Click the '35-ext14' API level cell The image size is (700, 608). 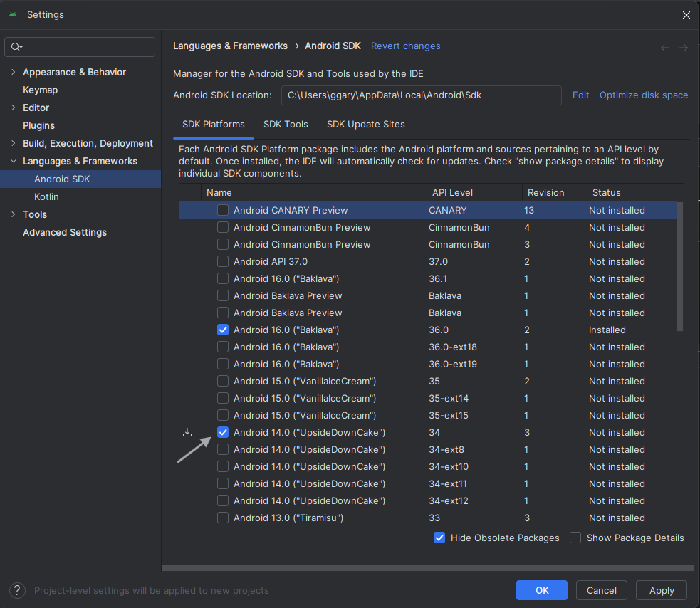449,398
